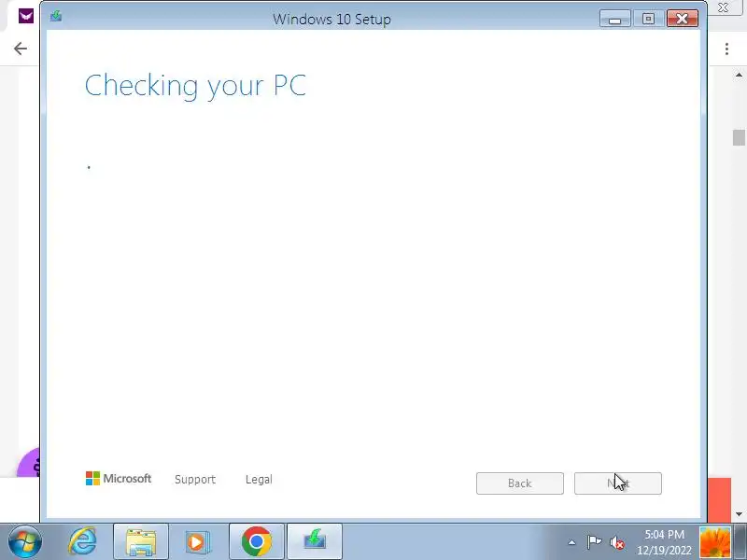747x560 pixels.
Task: Open Windows Explorer file manager in taskbar
Action: click(141, 541)
